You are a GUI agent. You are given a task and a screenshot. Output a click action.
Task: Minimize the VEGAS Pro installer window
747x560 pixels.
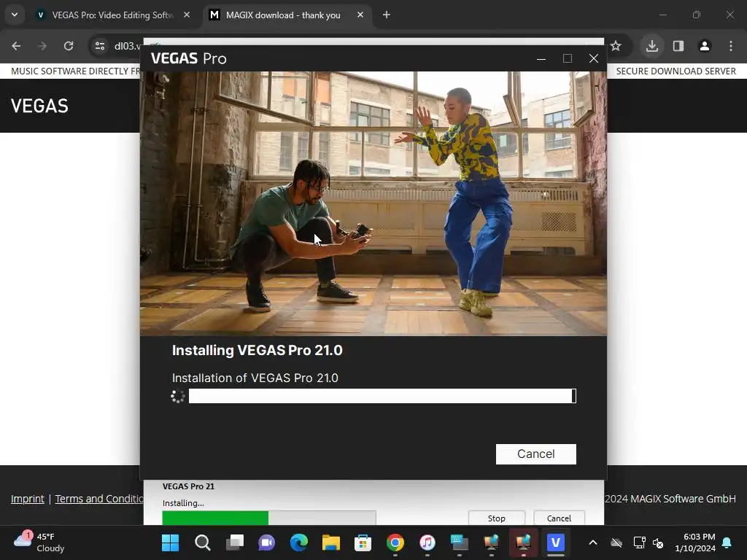pos(541,58)
